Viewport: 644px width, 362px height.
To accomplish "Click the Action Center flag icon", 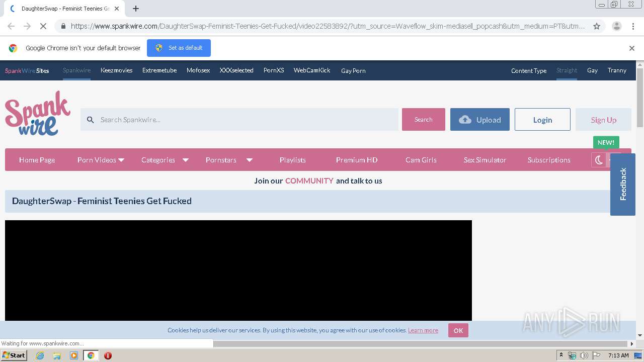I will coord(596,355).
